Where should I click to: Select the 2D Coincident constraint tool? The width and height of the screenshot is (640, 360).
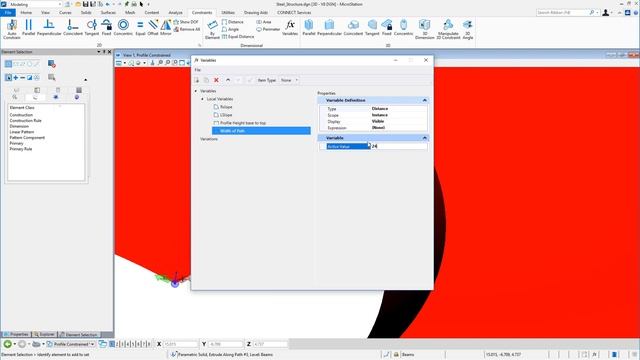click(x=73, y=28)
